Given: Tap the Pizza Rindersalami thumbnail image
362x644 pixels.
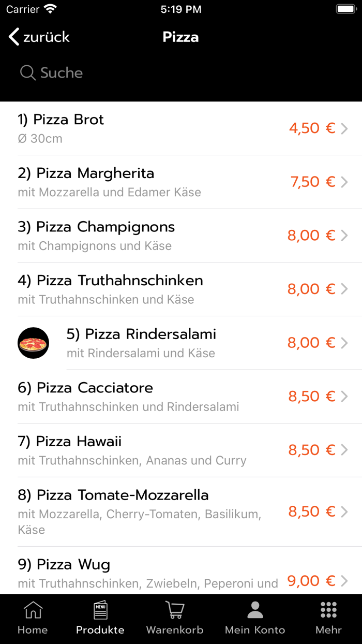Looking at the screenshot, I should point(33,343).
